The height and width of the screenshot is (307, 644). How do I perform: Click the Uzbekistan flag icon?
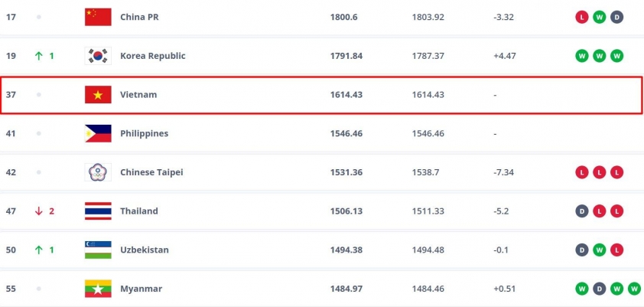pos(98,250)
